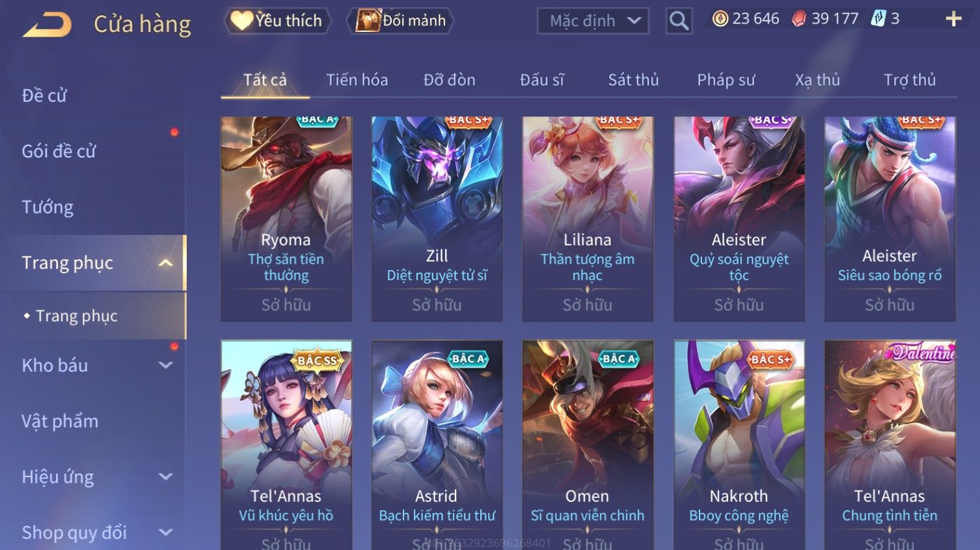Open the search magnifier icon
The width and height of the screenshot is (980, 550).
[679, 21]
